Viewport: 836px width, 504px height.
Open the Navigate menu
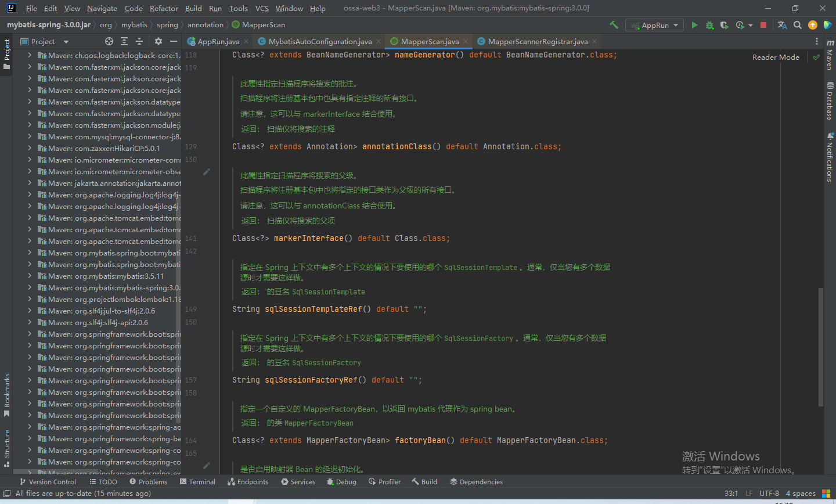[x=102, y=8]
